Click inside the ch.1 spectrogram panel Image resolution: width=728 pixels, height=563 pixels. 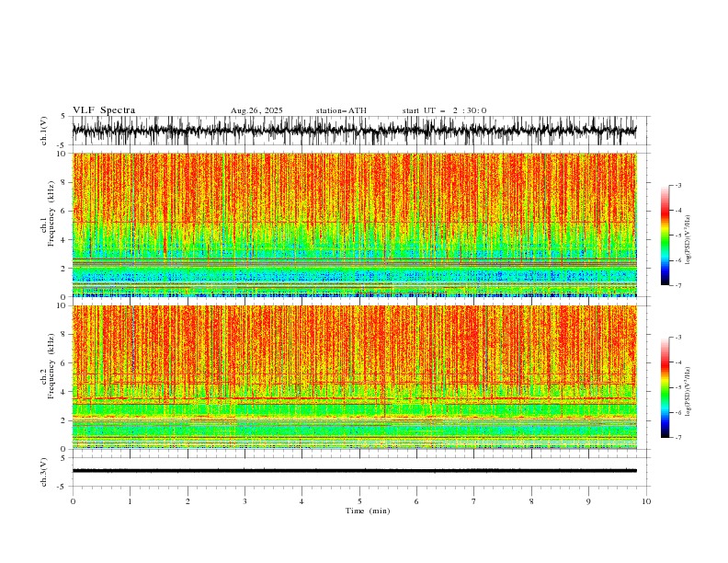pyautogui.click(x=355, y=224)
